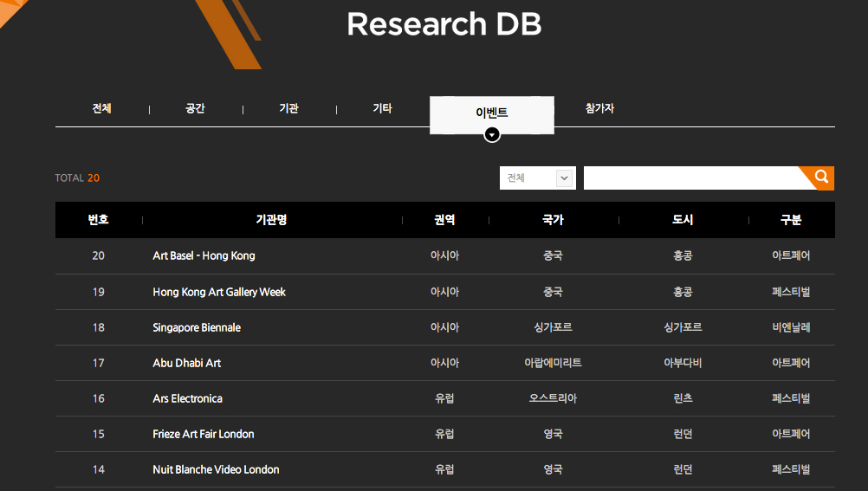
Task: Switch to the 공간 tab
Action: click(196, 108)
